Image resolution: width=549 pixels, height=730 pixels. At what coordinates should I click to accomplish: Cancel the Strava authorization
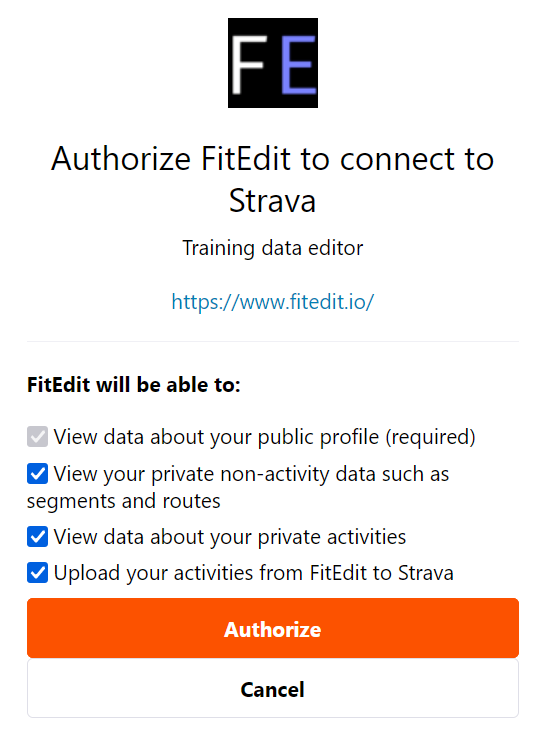point(273,688)
